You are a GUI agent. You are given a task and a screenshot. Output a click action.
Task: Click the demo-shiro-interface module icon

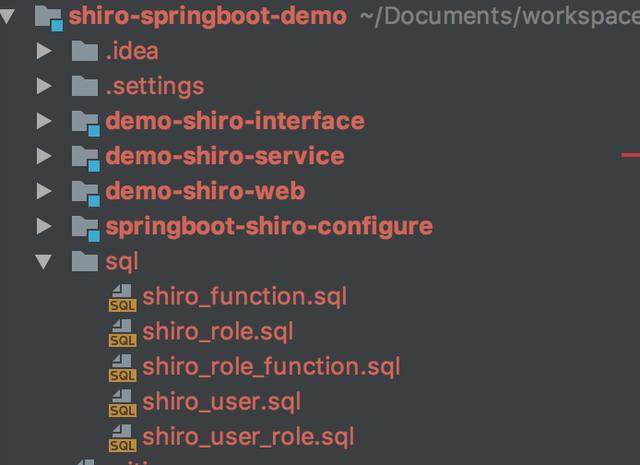coord(86,123)
